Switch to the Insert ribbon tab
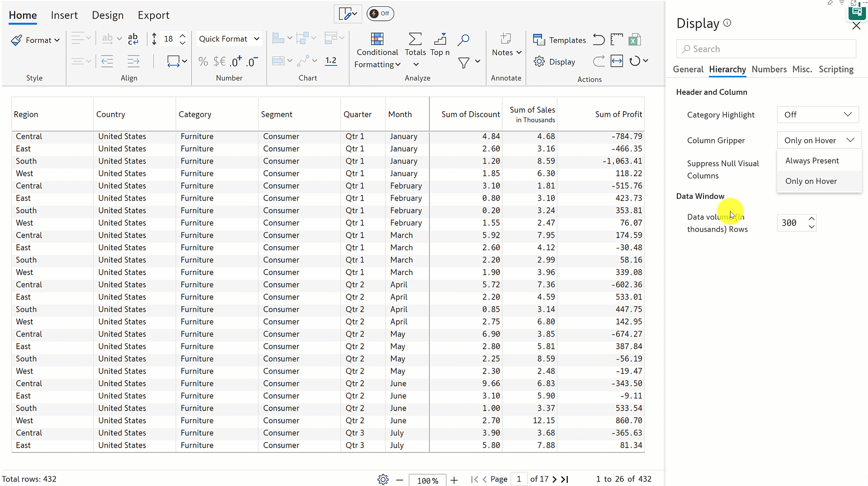Screen dimensions: 868x486 (x=64, y=15)
